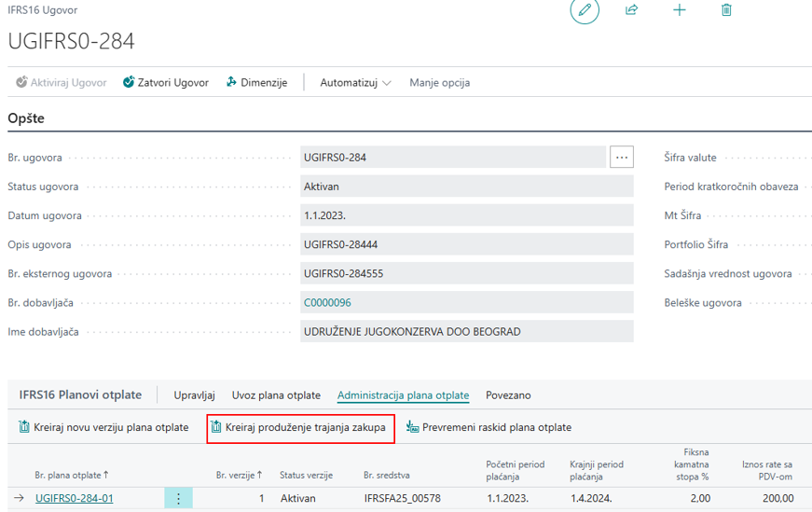The height and width of the screenshot is (512, 812).
Task: Select Administracija plana otplate tab
Action: coord(403,394)
